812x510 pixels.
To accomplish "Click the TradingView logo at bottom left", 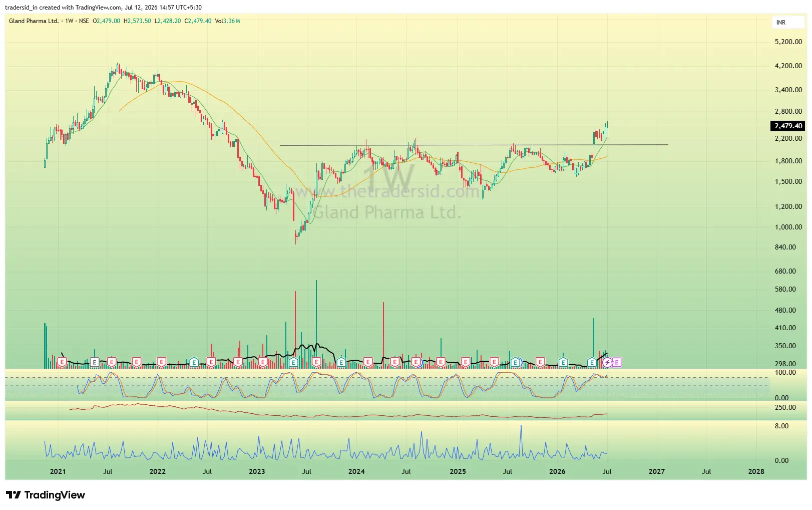I will pos(46,495).
